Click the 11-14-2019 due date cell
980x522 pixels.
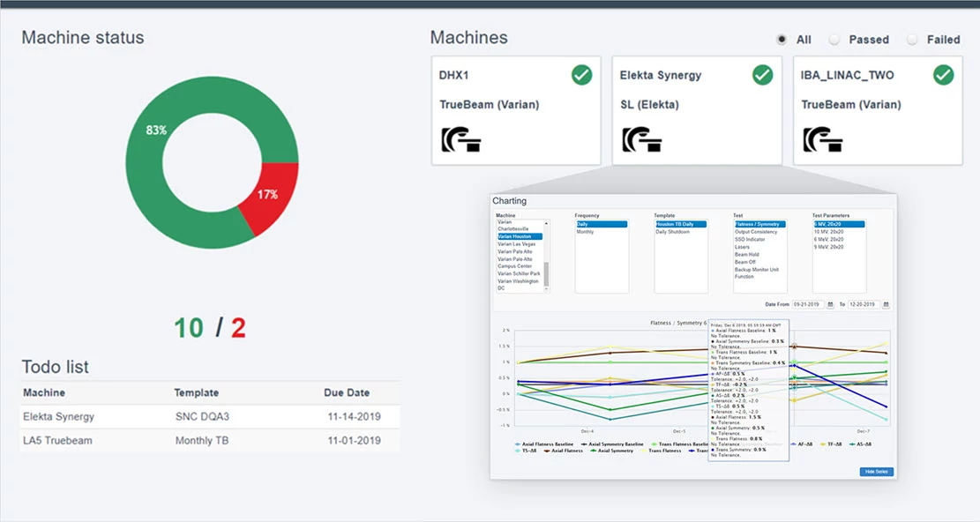[x=355, y=416]
